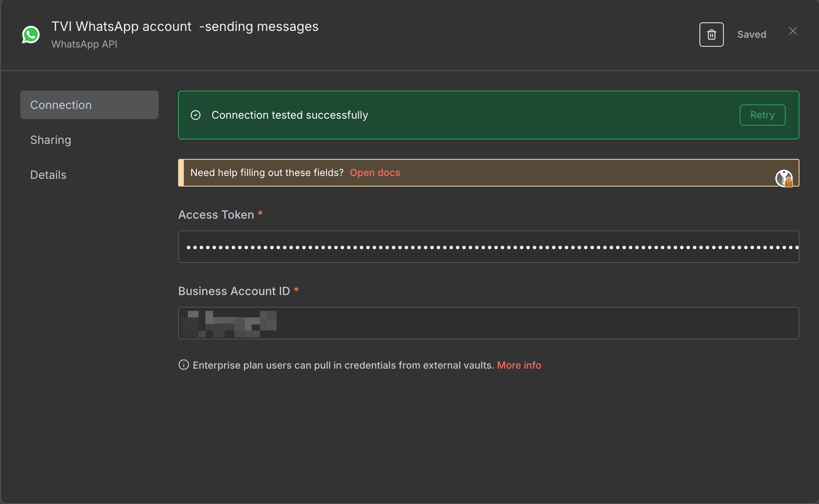Screen dimensions: 819x504
Task: Switch to the Sharing tab
Action: (51, 140)
